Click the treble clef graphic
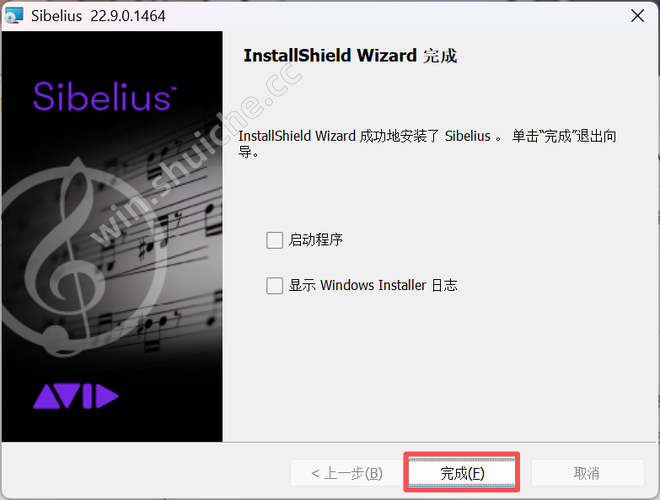The width and height of the screenshot is (660, 500). (x=82, y=257)
